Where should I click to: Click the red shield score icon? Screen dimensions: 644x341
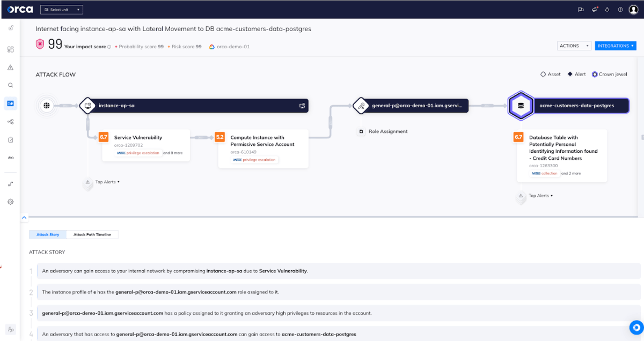[40, 45]
